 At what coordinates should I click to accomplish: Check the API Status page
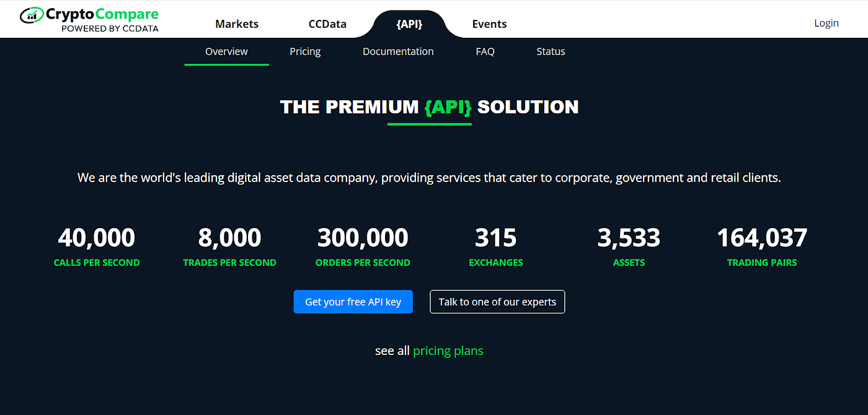[x=550, y=51]
